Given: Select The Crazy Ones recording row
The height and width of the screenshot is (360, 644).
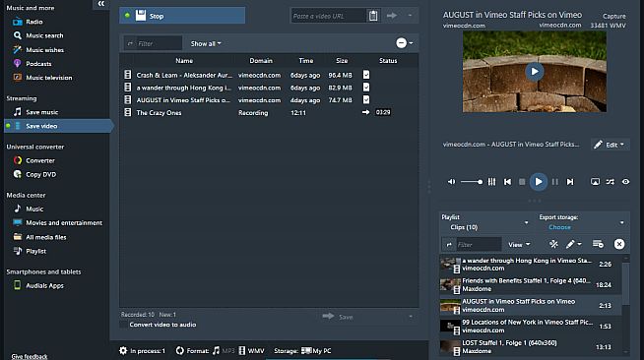Looking at the screenshot, I should [x=269, y=112].
